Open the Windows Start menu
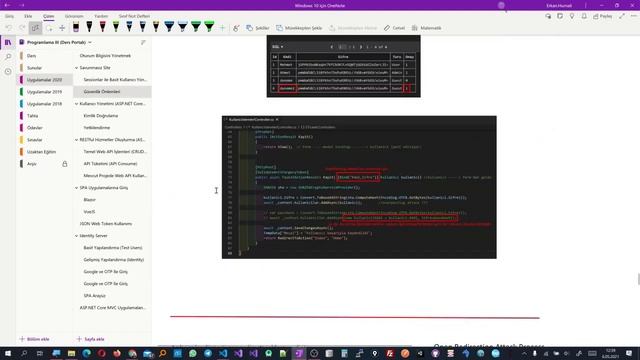This screenshot has height=360, width=640. coord(8,353)
